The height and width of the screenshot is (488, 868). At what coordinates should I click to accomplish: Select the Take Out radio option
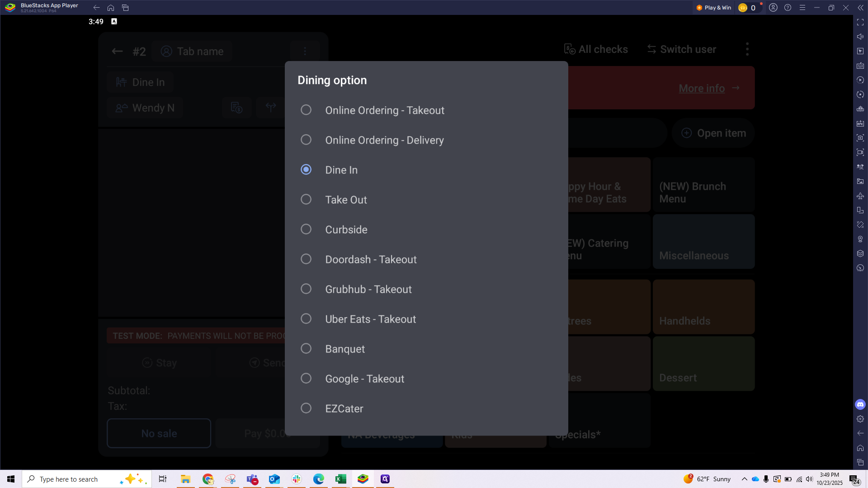pos(306,199)
